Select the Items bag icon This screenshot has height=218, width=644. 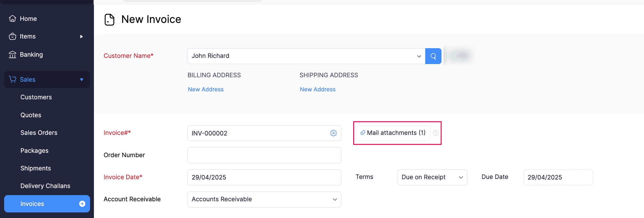pos(12,36)
